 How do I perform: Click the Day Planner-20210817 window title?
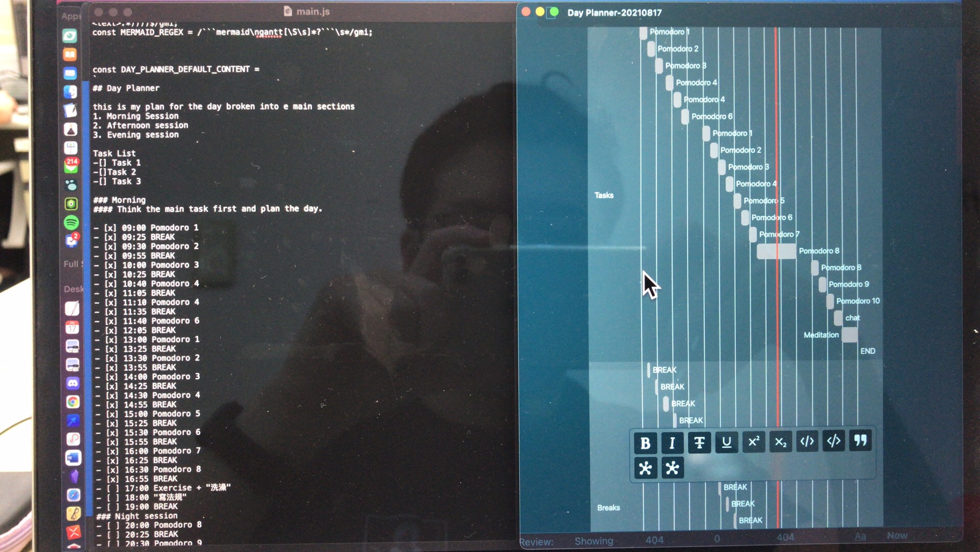tap(614, 12)
